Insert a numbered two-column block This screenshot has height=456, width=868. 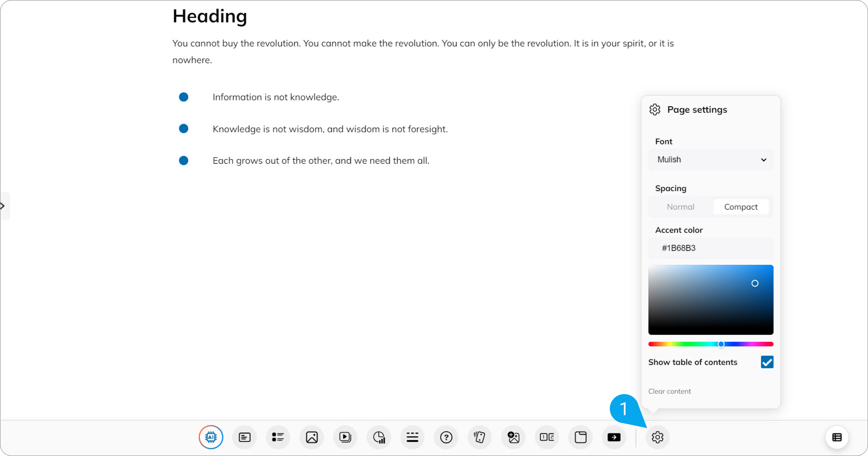click(x=547, y=437)
